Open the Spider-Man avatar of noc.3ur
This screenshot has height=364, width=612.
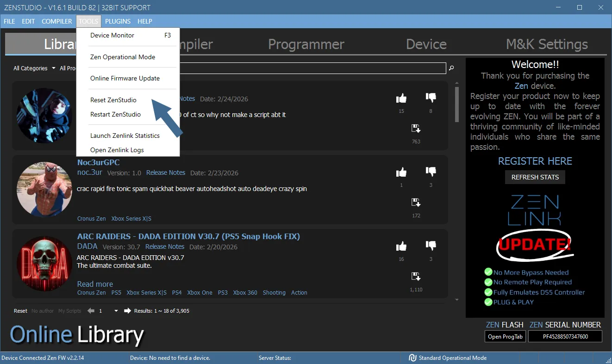[x=44, y=190]
